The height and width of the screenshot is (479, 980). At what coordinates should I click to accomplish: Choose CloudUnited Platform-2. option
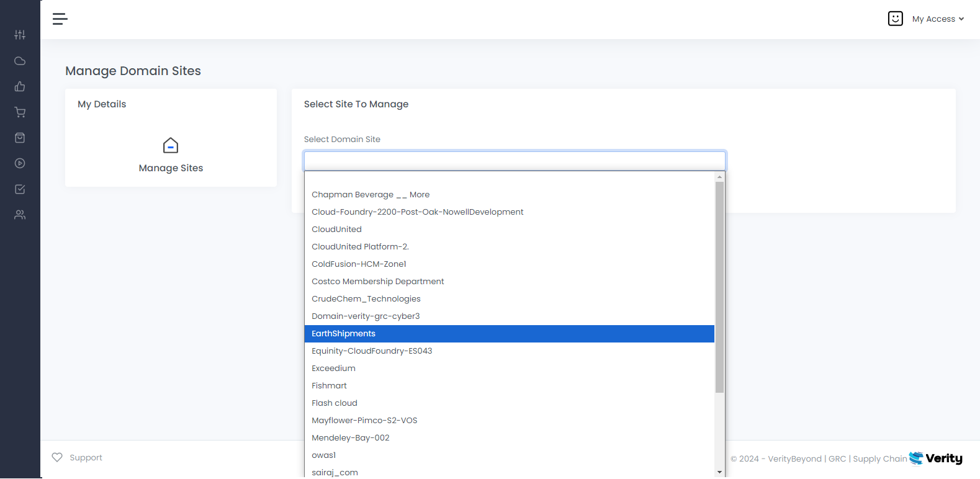(x=510, y=247)
